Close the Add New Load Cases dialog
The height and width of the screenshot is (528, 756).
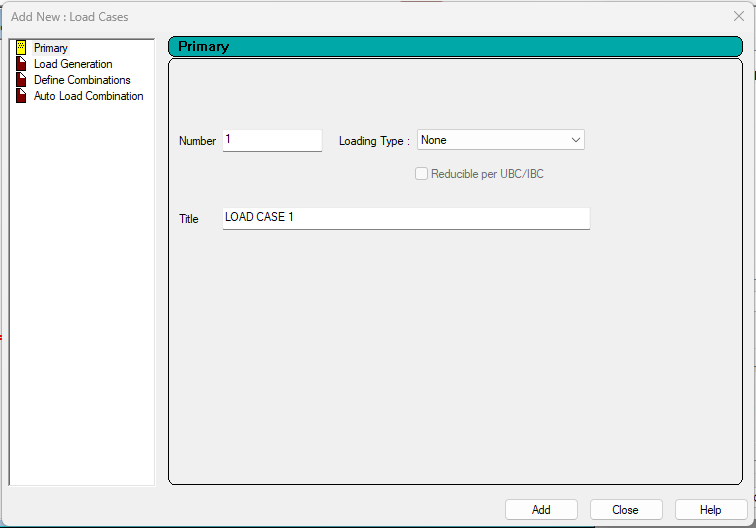click(x=739, y=16)
